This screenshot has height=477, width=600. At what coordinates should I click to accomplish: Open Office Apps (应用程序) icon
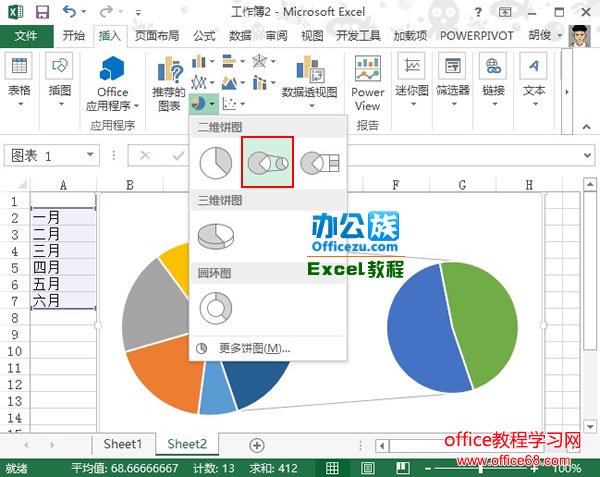pos(112,83)
